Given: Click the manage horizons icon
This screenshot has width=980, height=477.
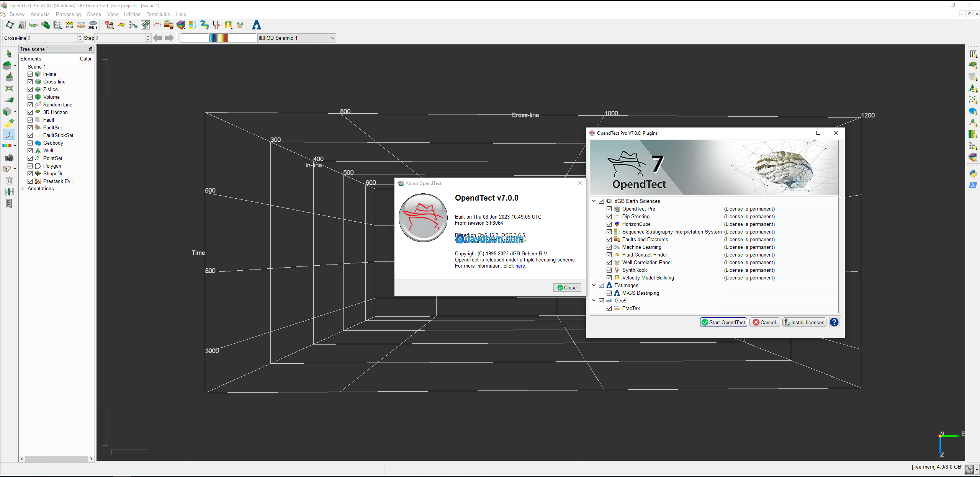Looking at the screenshot, I should click(x=973, y=65).
